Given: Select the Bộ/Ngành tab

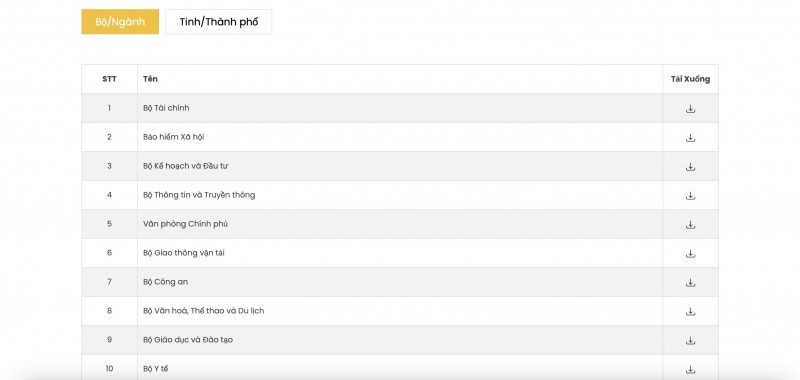Looking at the screenshot, I should click(x=120, y=22).
